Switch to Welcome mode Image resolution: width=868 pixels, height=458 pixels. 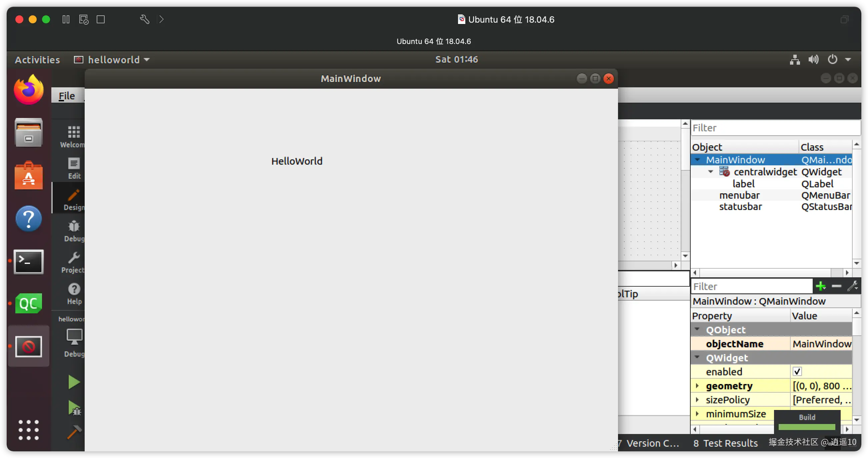(73, 136)
